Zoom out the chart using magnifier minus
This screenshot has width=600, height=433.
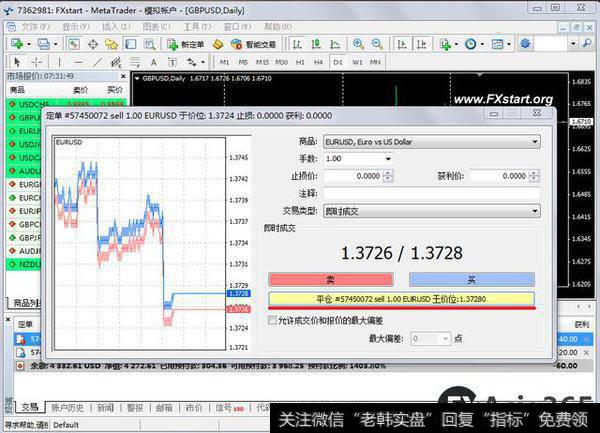click(377, 44)
